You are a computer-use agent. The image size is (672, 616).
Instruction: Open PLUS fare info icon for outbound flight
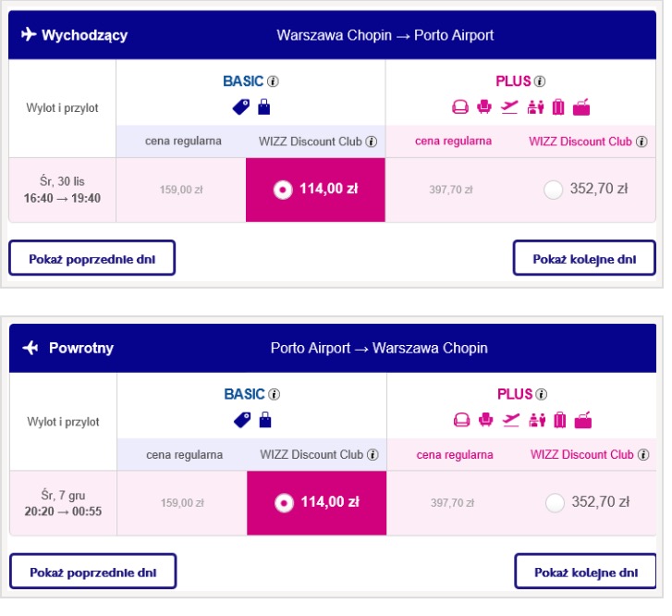click(x=540, y=81)
